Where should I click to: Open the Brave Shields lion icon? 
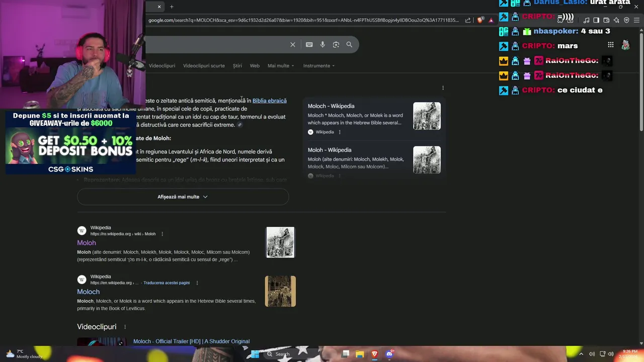[x=480, y=20]
